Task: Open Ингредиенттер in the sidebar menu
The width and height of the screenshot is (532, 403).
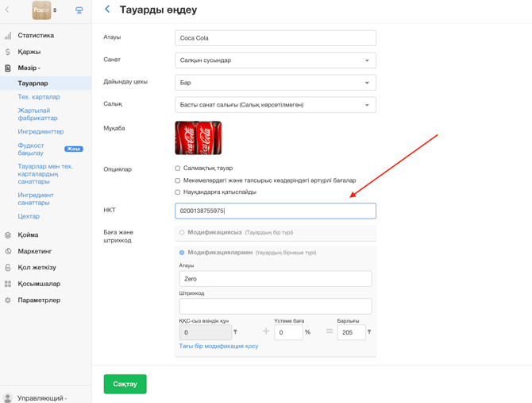Action: click(x=40, y=131)
